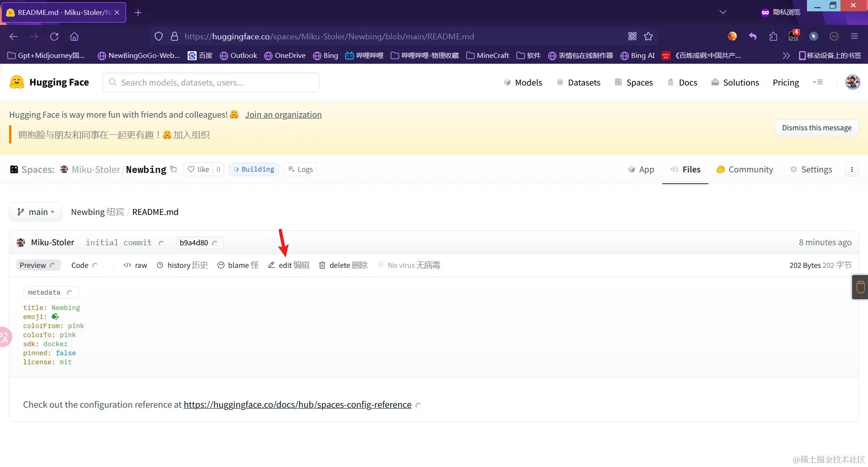The image size is (868, 467).
Task: Copy the Space name to clipboard
Action: tap(174, 169)
